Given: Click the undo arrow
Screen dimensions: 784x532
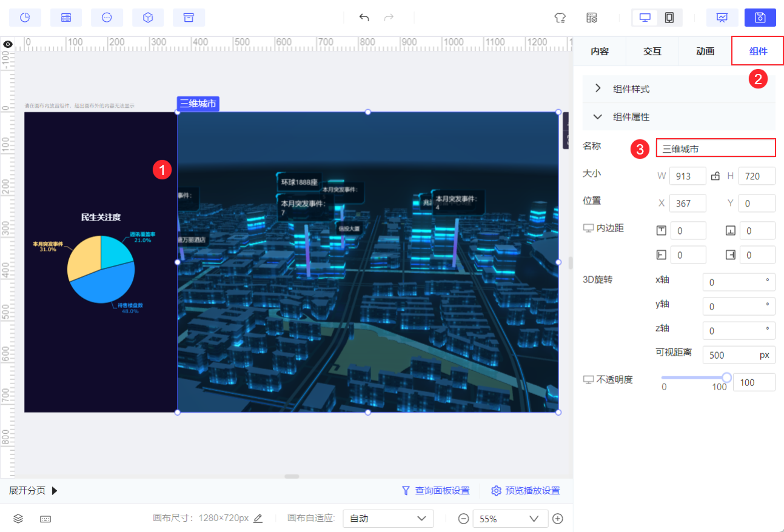Looking at the screenshot, I should click(x=364, y=18).
